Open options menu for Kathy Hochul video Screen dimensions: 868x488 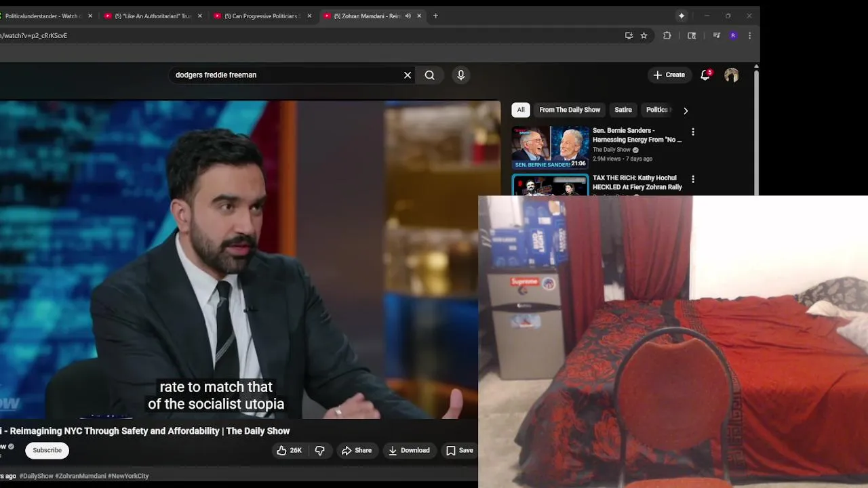pos(692,180)
